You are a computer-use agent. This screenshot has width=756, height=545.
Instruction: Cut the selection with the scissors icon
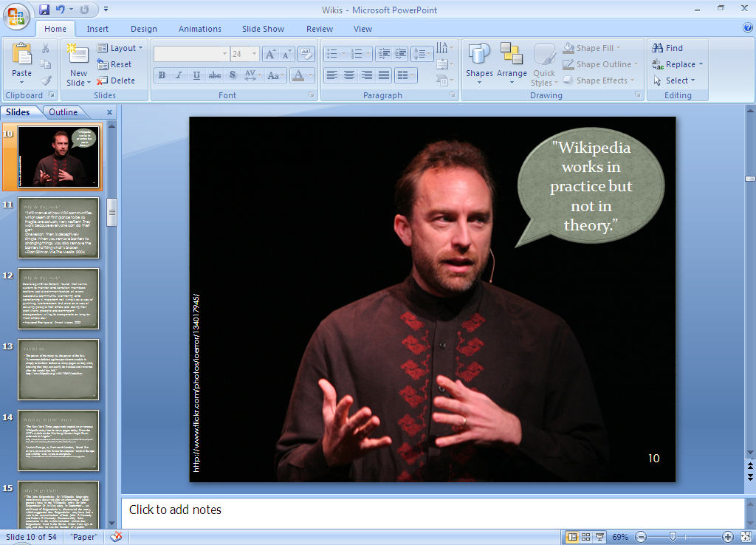pos(45,48)
